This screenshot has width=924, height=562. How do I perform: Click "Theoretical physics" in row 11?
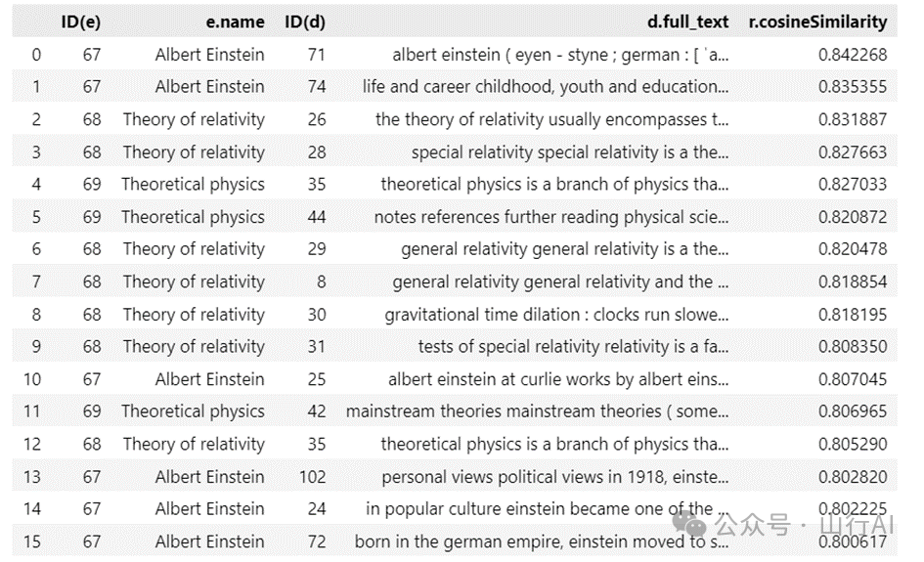pyautogui.click(x=193, y=411)
